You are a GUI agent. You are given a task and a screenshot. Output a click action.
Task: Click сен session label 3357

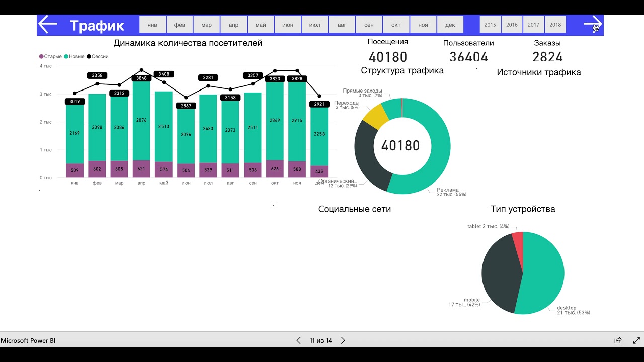click(x=253, y=75)
